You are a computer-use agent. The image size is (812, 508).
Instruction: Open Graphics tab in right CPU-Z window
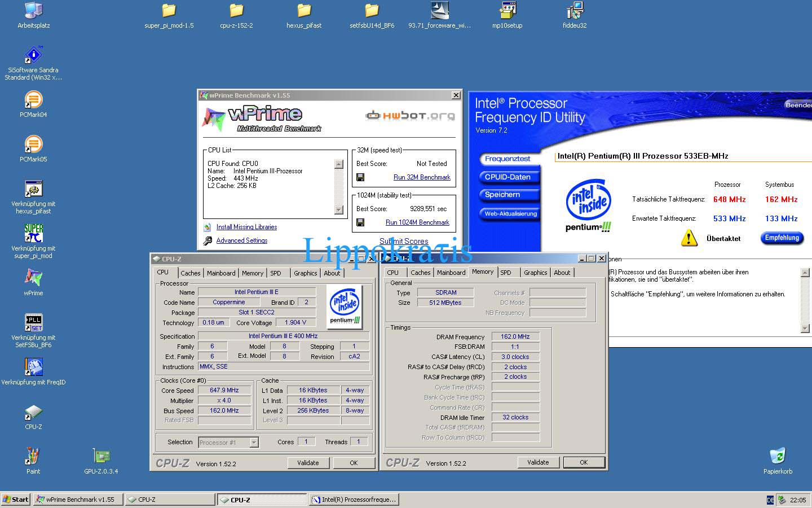coord(536,273)
